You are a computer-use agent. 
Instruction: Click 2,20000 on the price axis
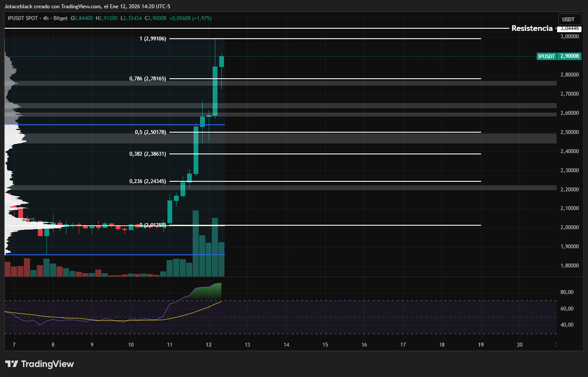click(x=569, y=190)
